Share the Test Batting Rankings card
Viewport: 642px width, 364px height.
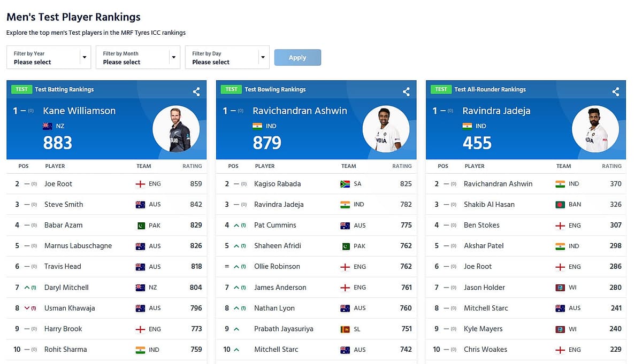point(196,92)
